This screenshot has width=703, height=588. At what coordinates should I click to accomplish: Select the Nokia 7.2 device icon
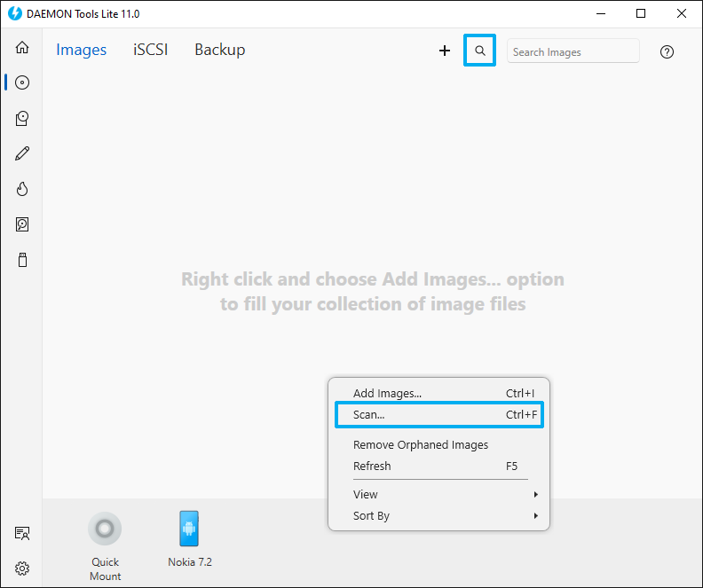click(189, 529)
